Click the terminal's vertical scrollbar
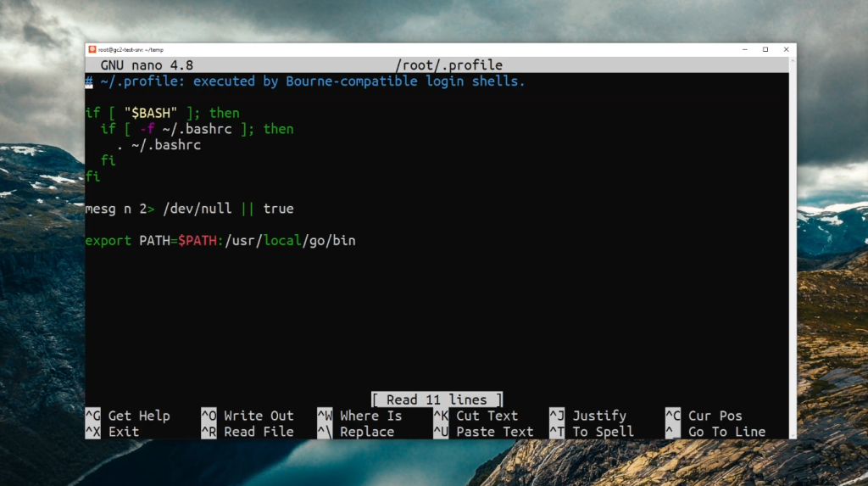 (x=793, y=248)
